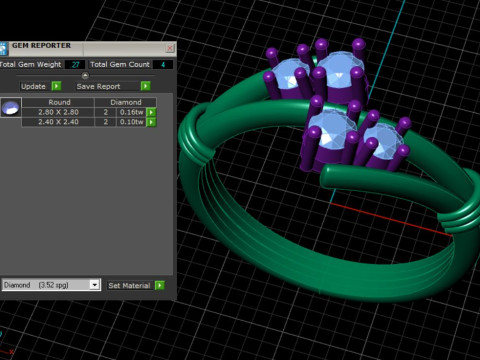Screen dimensions: 480x360
Task: Click the Total Gem Weight label
Action: [30, 64]
